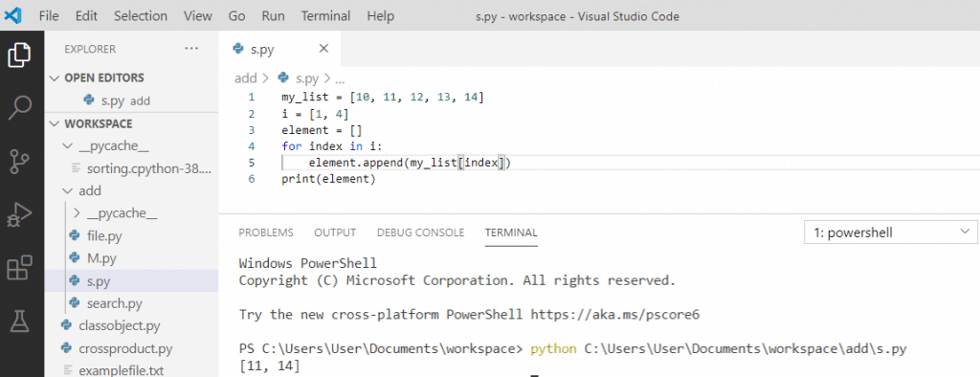Screen dimensions: 980x377
Task: Click the add breadcrumb segment
Action: [245, 78]
